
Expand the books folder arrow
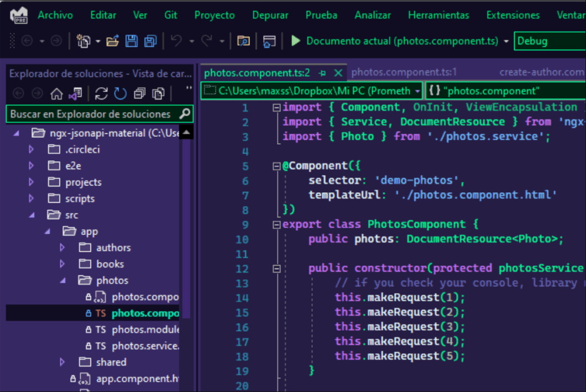62,264
